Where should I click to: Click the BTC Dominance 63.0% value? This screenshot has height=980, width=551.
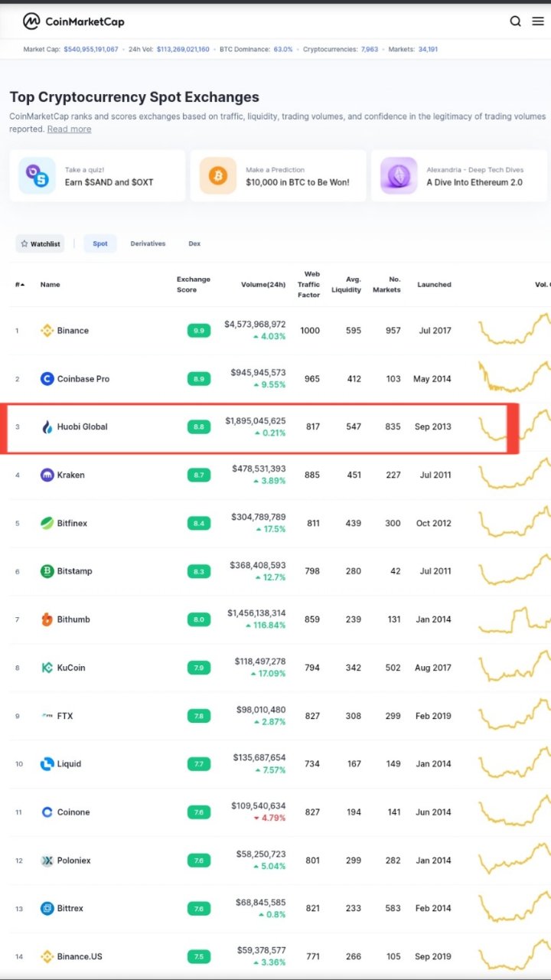[283, 49]
